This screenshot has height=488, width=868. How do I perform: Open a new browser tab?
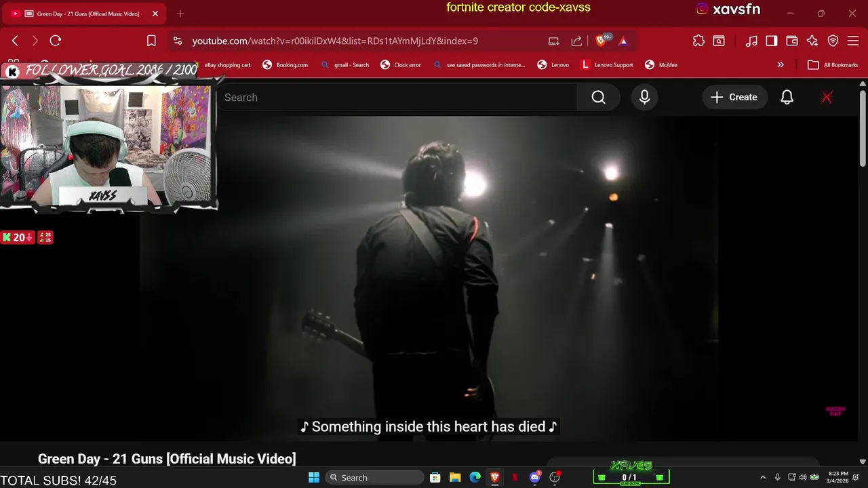pyautogui.click(x=180, y=14)
